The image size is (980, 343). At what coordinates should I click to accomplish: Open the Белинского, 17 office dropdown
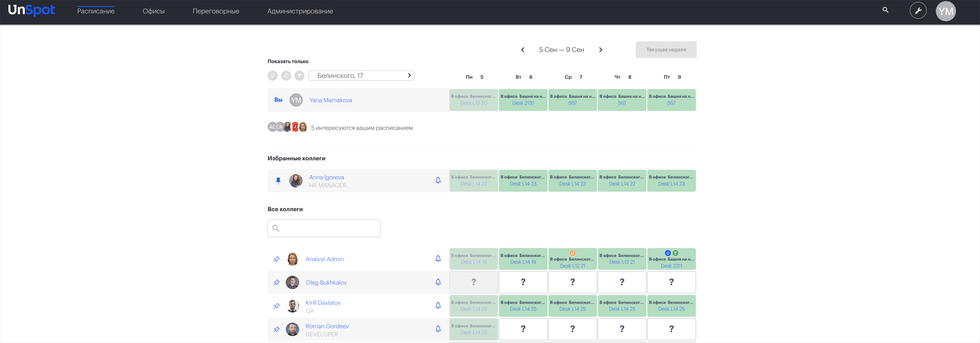361,76
